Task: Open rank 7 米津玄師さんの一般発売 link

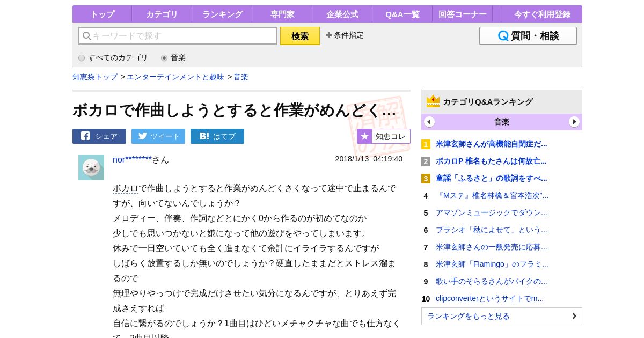Action: (492, 247)
